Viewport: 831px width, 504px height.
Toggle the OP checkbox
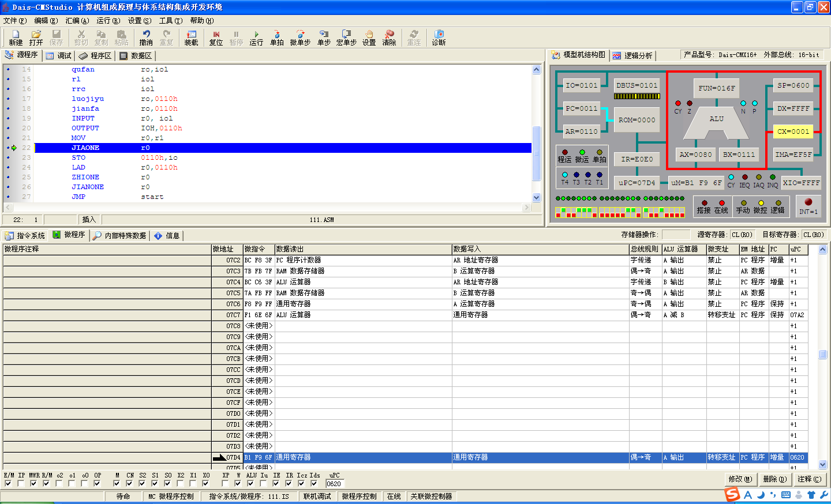97,483
